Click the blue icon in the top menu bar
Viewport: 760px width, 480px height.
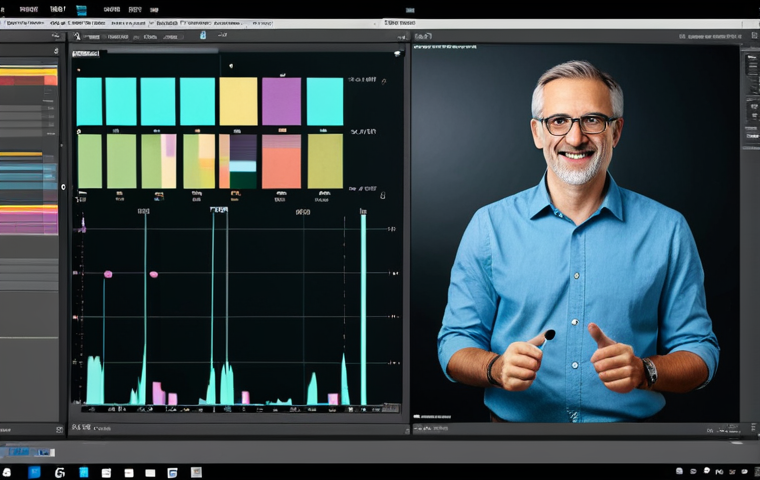click(x=81, y=9)
